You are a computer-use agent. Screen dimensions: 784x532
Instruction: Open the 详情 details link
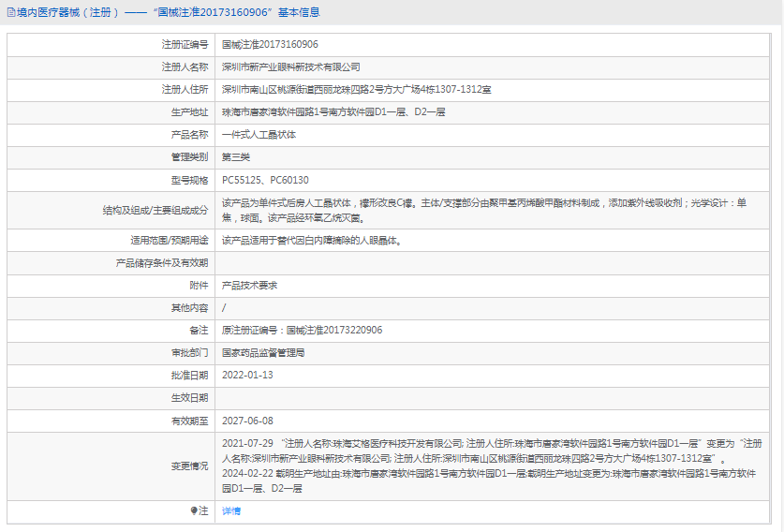pyautogui.click(x=230, y=510)
